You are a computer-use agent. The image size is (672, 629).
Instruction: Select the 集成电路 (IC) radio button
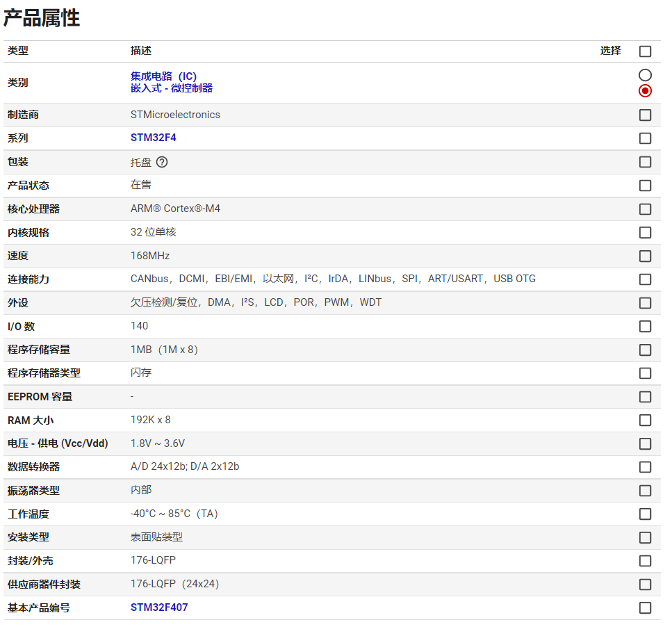645,75
